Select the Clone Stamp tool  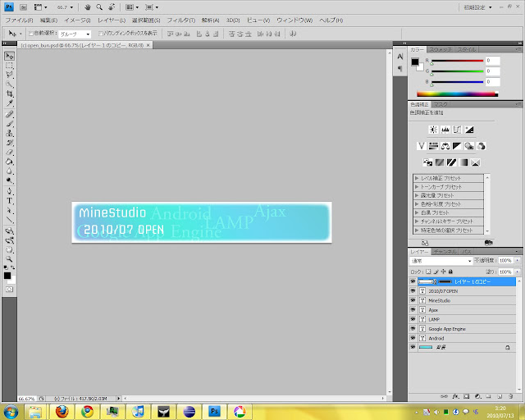[x=9, y=134]
